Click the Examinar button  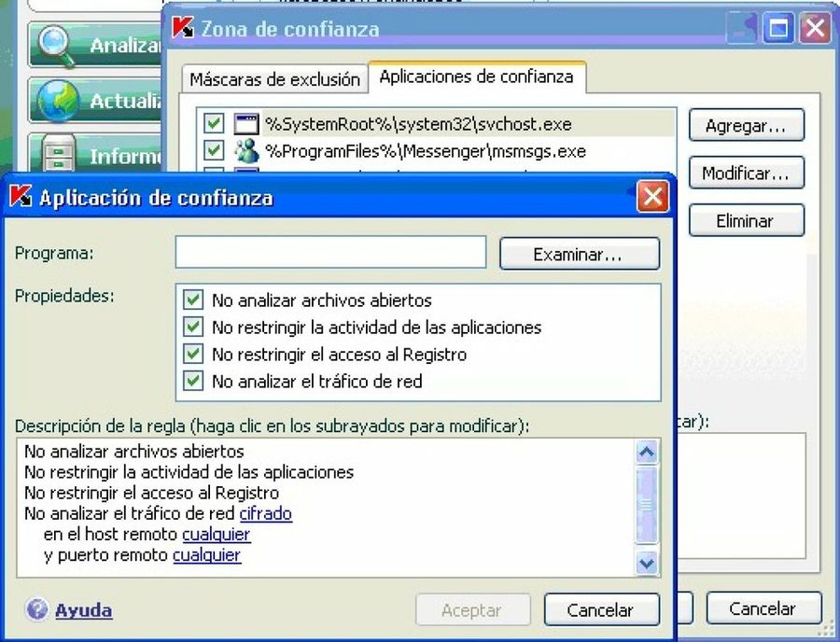tap(579, 253)
